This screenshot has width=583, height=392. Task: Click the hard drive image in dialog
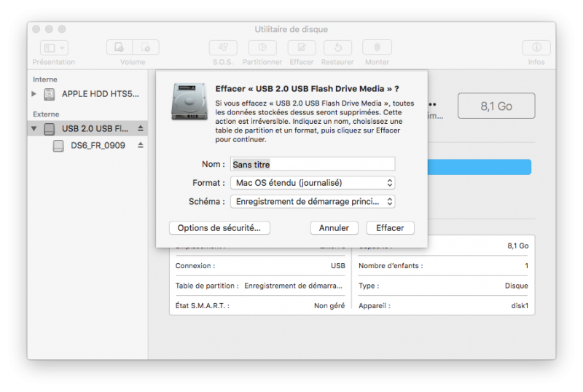click(189, 101)
